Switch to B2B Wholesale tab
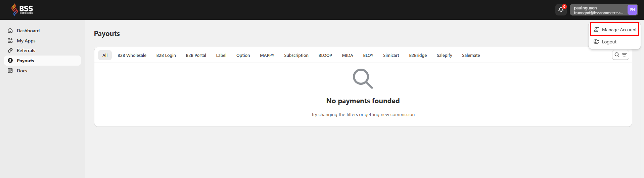The height and width of the screenshot is (178, 644). click(132, 55)
